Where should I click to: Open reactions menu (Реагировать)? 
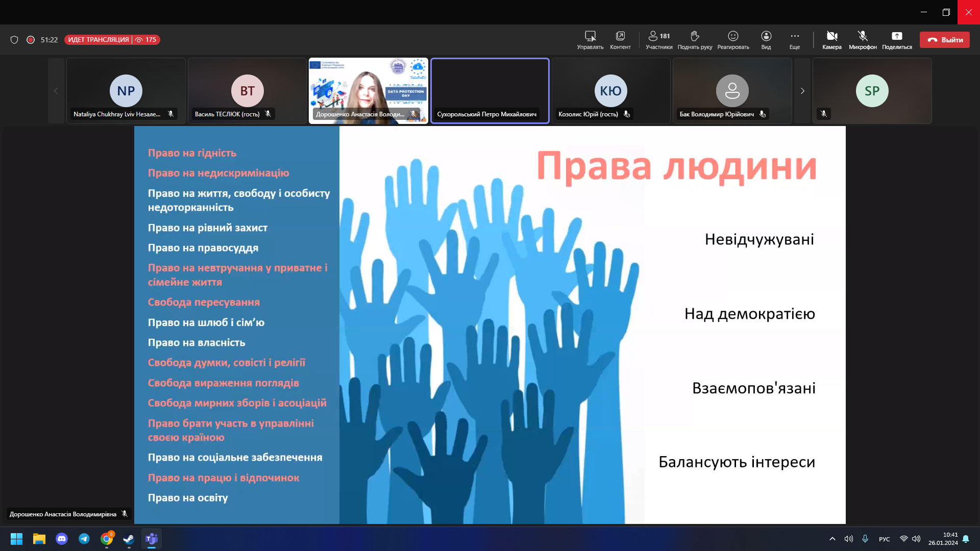point(733,40)
